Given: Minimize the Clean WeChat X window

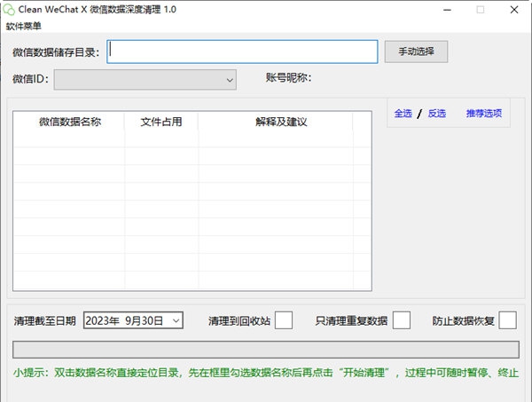Looking at the screenshot, I should click(447, 10).
